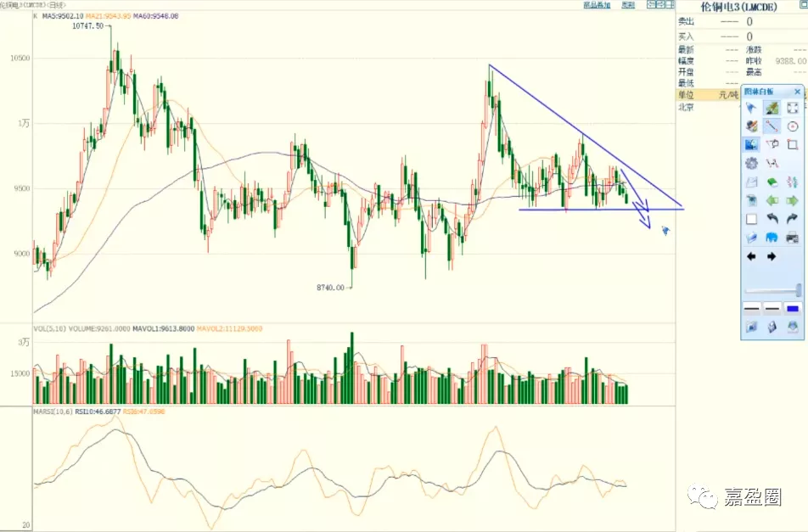Select the straight line drawing tool
This screenshot has height=532, width=808.
coord(772,126)
